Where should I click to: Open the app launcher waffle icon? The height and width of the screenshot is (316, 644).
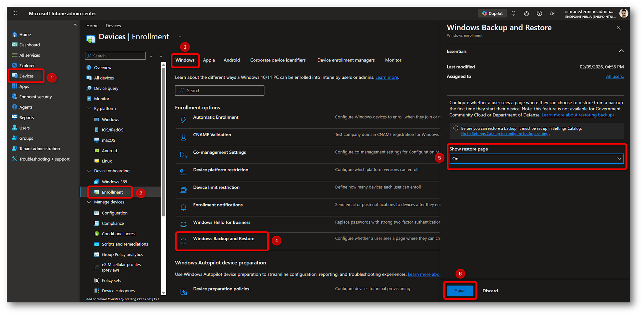(15, 13)
